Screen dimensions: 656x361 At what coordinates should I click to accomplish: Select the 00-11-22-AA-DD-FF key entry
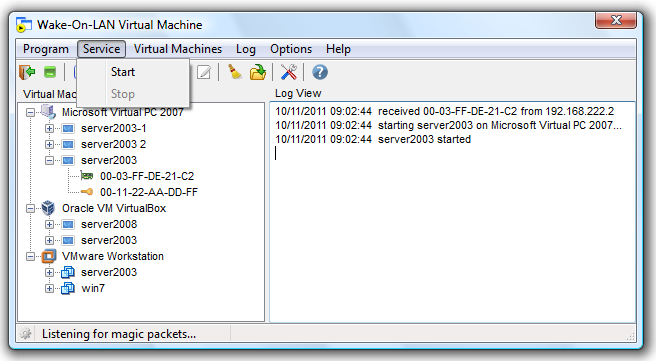149,192
